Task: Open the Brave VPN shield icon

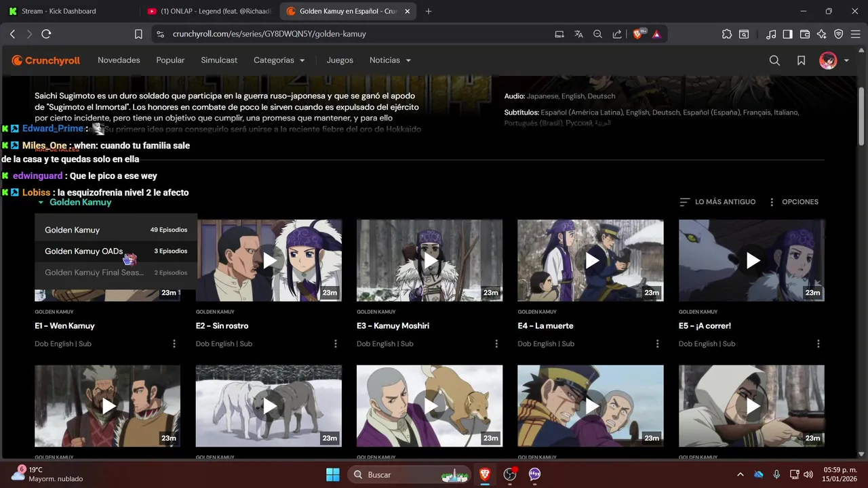Action: coord(838,34)
